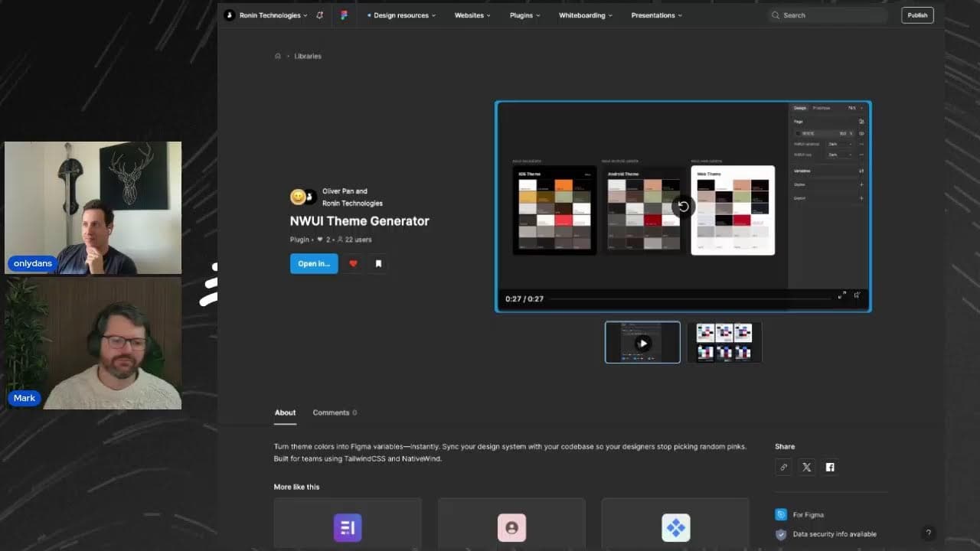Image resolution: width=980 pixels, height=551 pixels.
Task: Open the notifications bell icon
Action: point(319,15)
